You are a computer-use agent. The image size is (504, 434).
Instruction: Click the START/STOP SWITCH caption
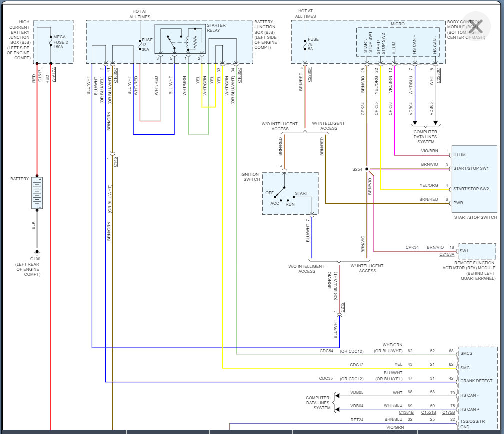pos(475,217)
